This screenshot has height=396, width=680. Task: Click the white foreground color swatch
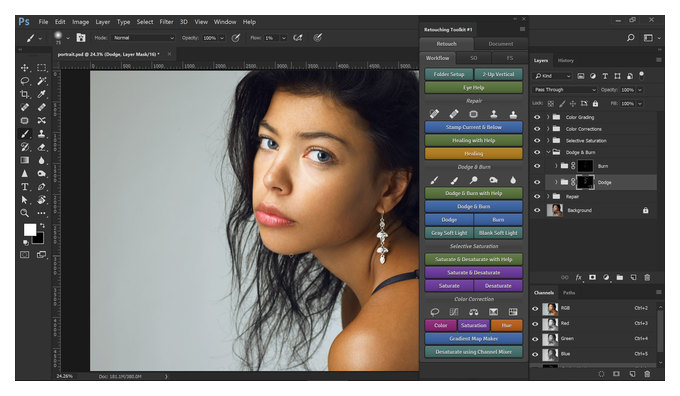(29, 229)
